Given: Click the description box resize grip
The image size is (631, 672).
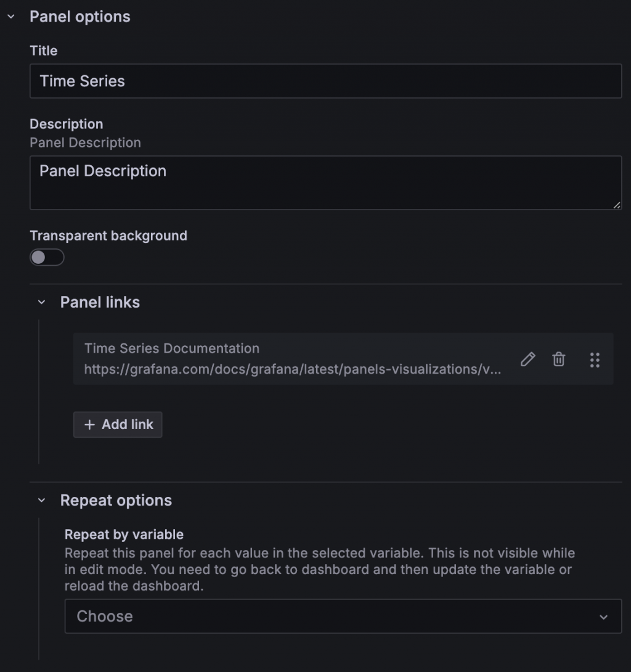Looking at the screenshot, I should (617, 205).
